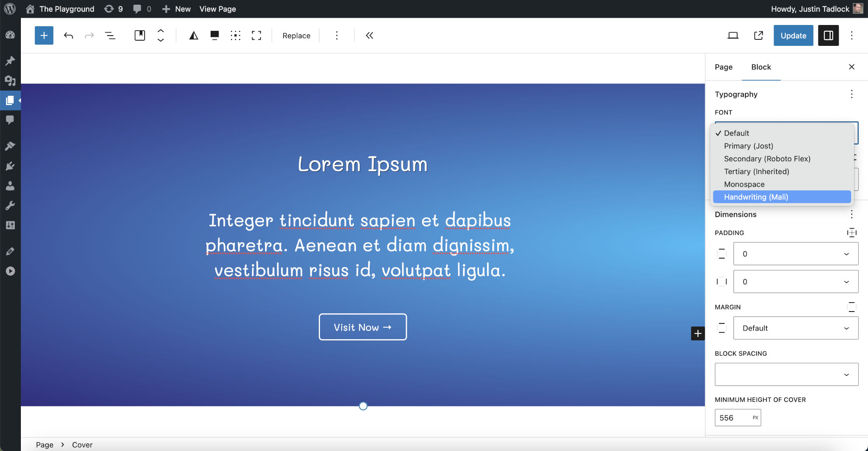
Task: Open the Block Spacing dropdown
Action: [786, 374]
